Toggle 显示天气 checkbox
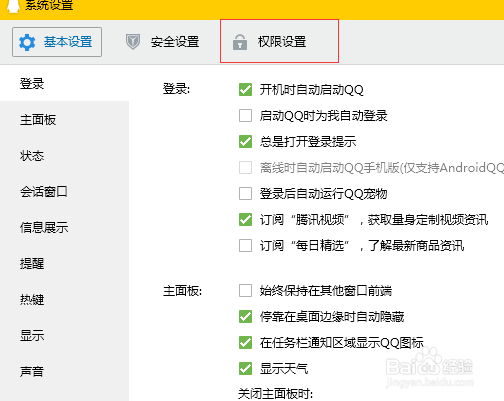 tap(245, 368)
